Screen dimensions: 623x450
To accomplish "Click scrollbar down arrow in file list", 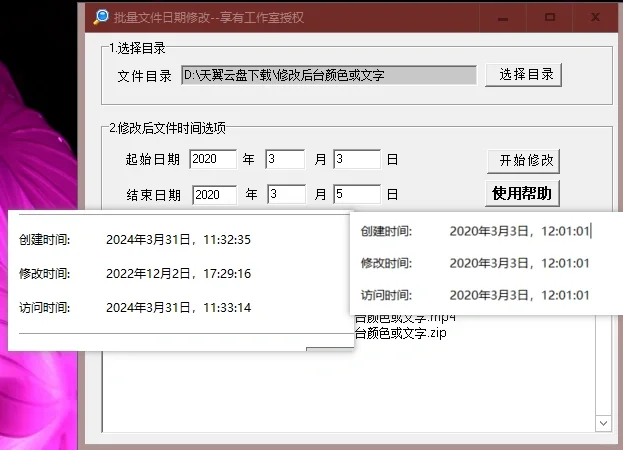I will [x=603, y=424].
